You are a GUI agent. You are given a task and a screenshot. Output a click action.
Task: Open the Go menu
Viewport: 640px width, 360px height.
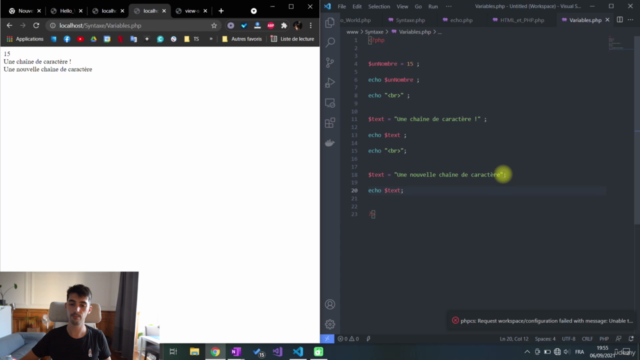pos(418,7)
